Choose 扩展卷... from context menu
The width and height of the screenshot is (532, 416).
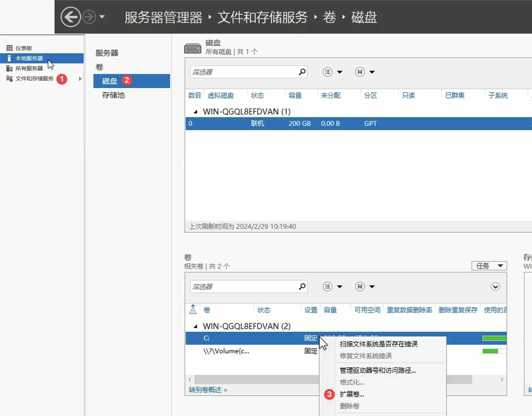352,394
